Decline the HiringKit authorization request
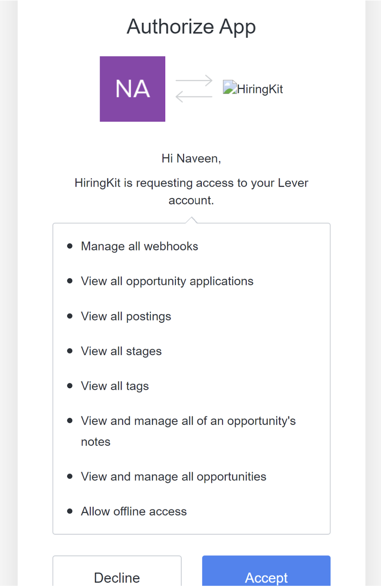Screen dimensions: 381x588 [x=117, y=575]
